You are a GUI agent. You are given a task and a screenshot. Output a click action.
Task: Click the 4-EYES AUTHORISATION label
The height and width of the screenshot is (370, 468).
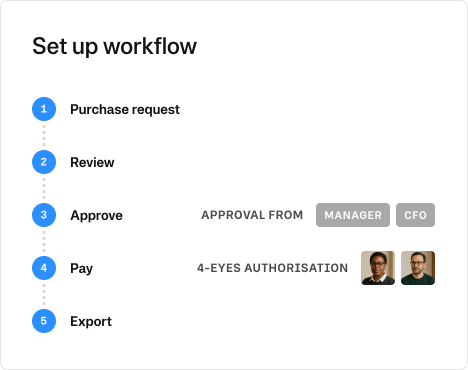point(272,268)
